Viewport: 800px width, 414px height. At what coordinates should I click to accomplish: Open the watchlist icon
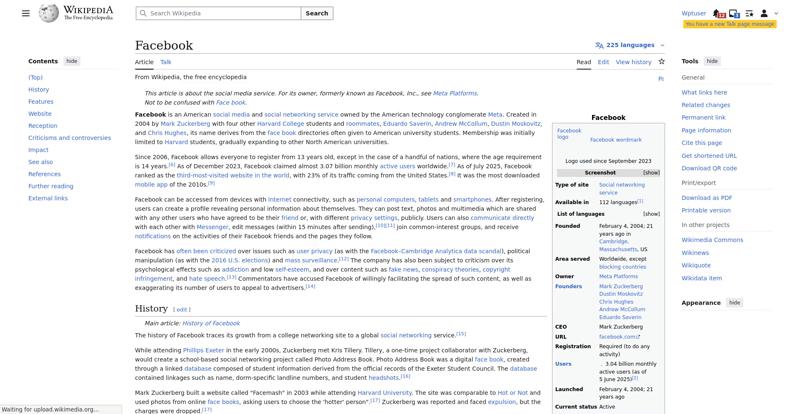(x=749, y=14)
